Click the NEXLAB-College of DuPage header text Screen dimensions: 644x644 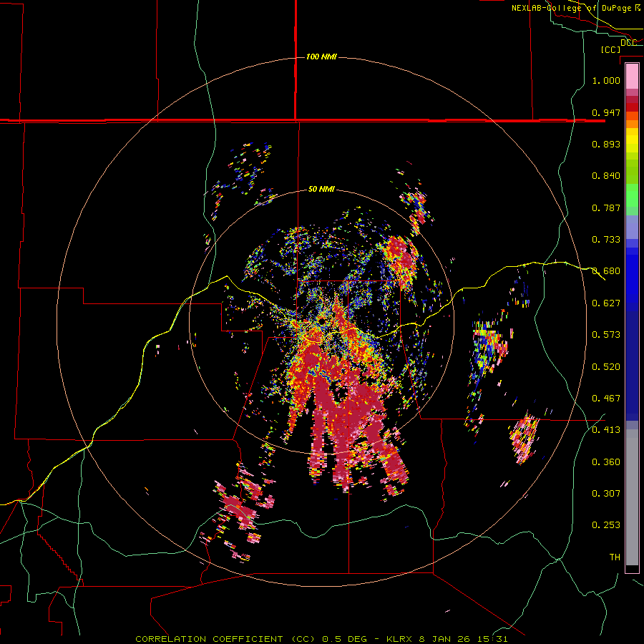(x=575, y=8)
